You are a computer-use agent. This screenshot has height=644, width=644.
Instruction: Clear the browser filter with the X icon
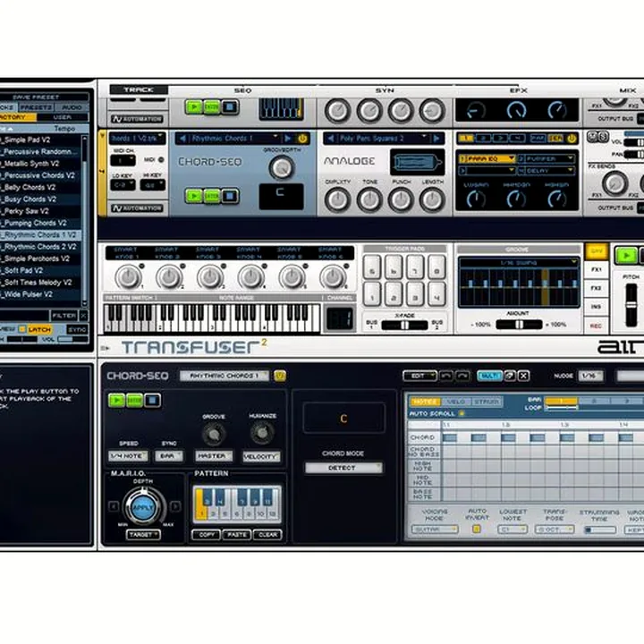pos(83,316)
